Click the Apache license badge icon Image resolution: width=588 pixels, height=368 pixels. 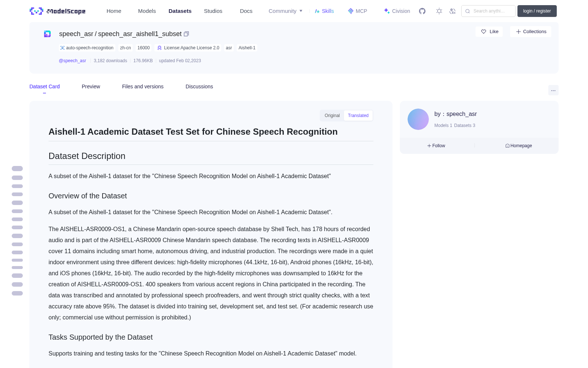coord(159,48)
